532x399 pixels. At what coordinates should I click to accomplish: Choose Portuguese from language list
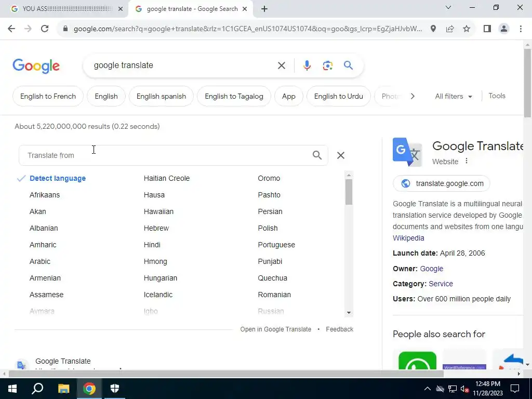(276, 245)
